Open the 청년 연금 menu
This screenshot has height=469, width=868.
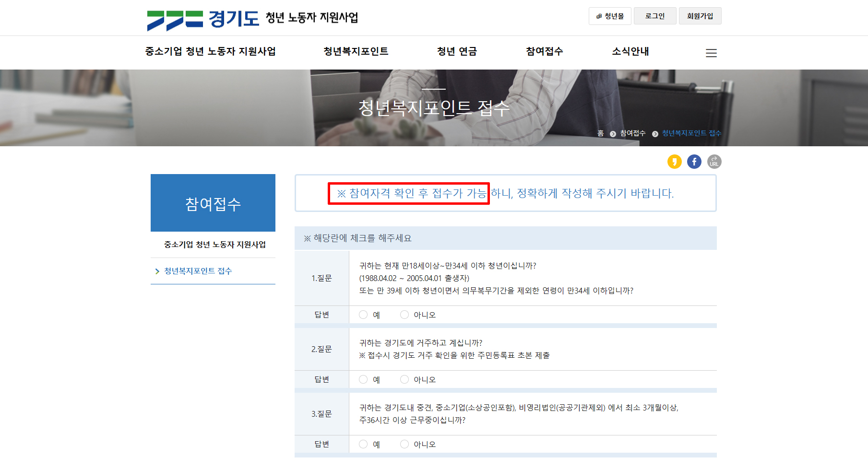(457, 51)
